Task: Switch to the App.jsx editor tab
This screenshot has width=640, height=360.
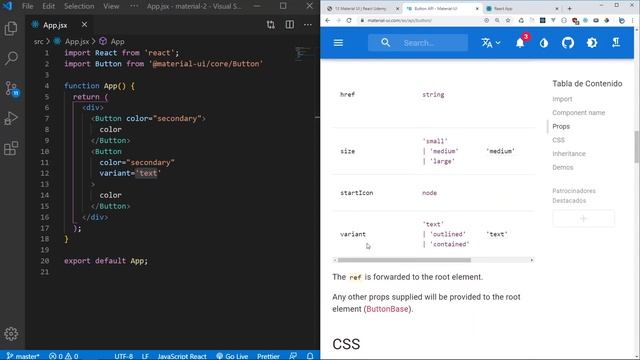Action: click(55, 25)
